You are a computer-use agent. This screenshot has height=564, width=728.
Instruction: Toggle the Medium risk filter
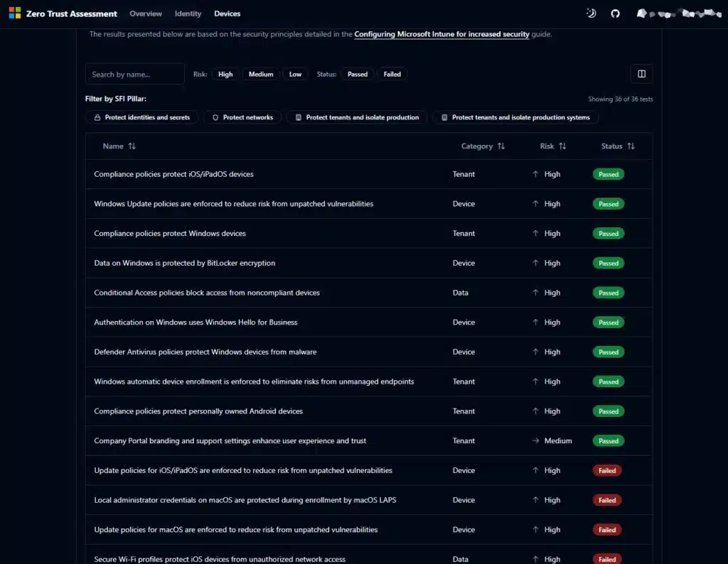click(261, 74)
